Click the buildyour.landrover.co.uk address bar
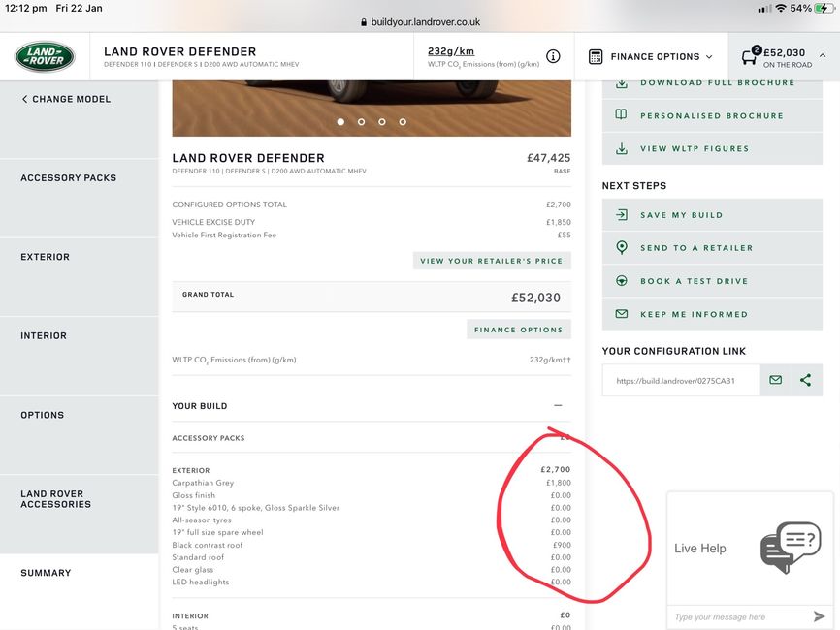The image size is (840, 630). click(420, 22)
